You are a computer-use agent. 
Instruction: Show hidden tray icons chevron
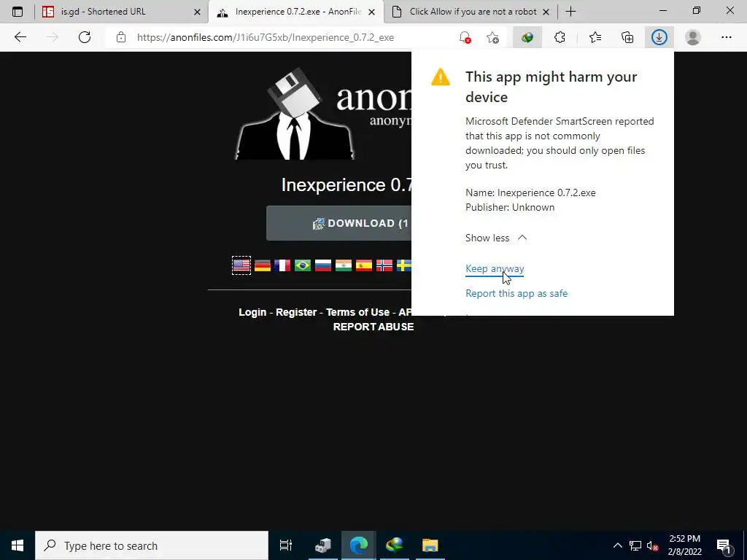[617, 545]
